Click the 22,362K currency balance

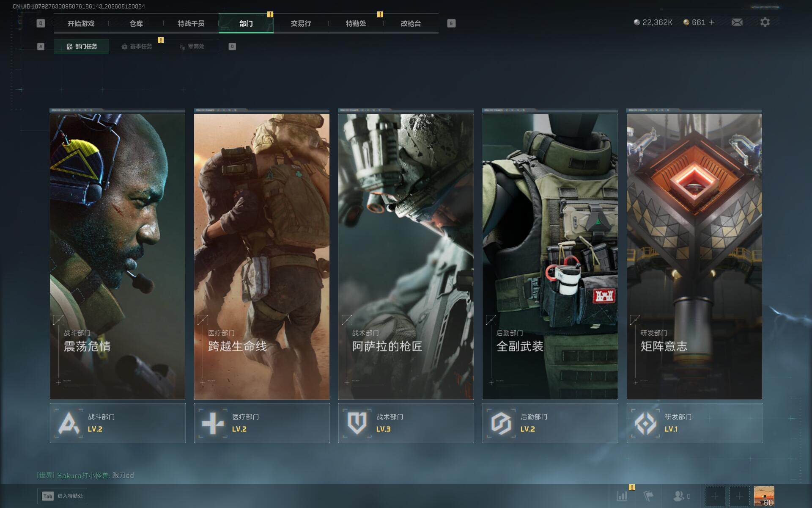click(x=653, y=22)
